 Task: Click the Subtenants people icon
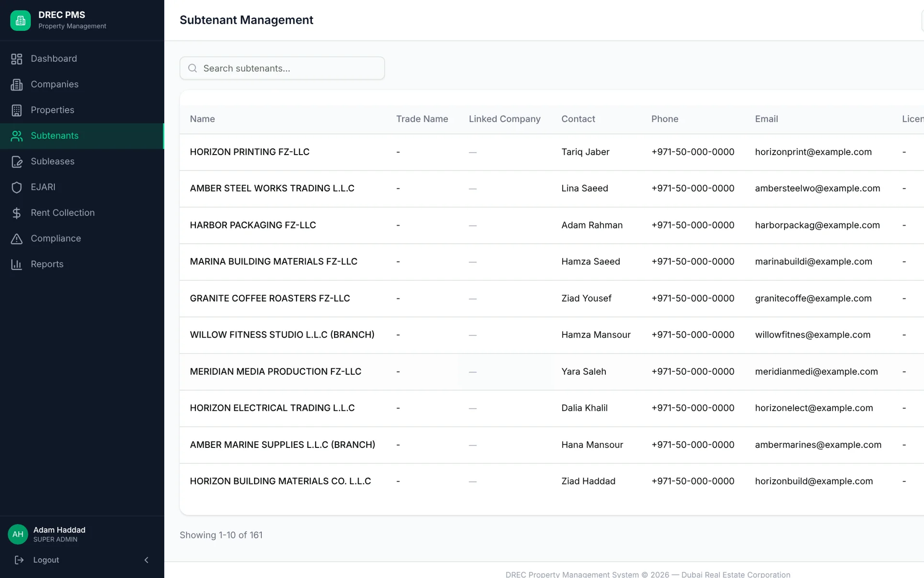pos(17,136)
